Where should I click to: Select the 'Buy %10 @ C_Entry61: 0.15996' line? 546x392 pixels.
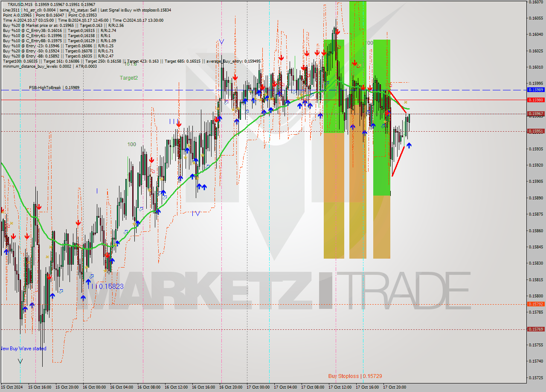(x=56, y=35)
